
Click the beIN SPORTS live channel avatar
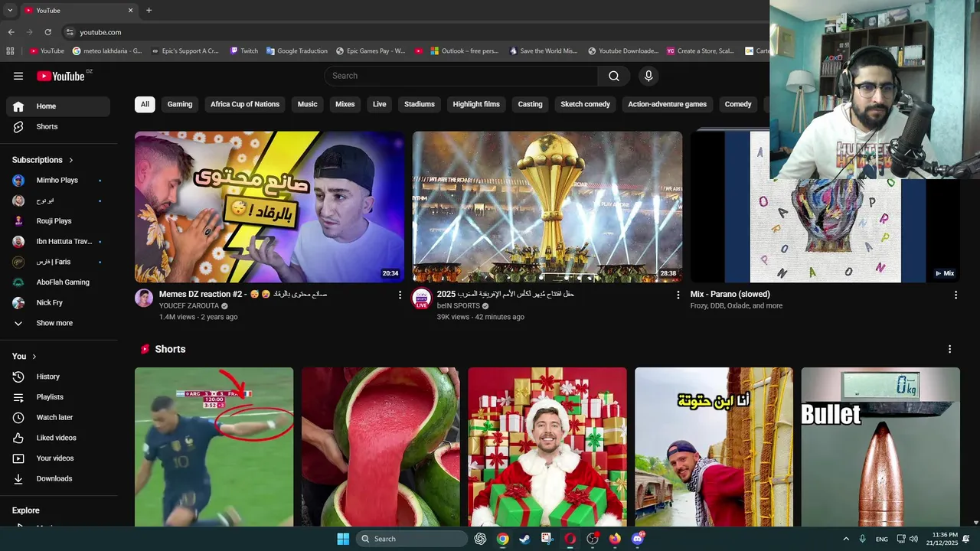point(422,298)
